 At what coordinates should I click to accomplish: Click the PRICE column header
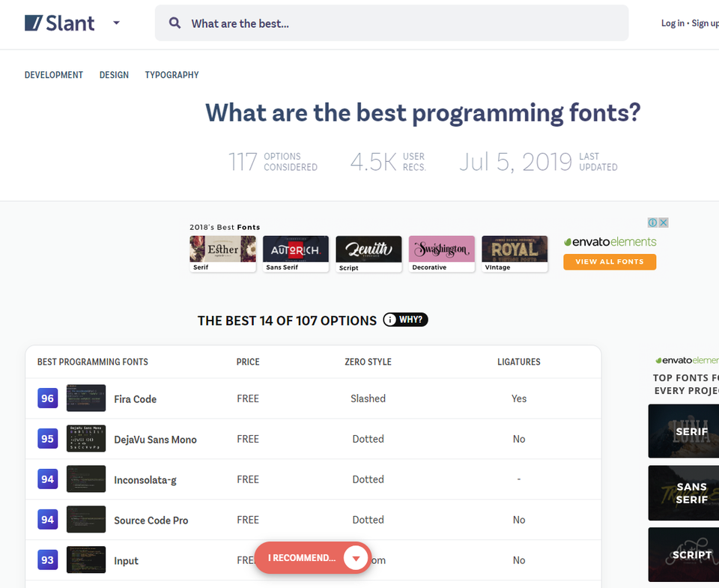(248, 362)
